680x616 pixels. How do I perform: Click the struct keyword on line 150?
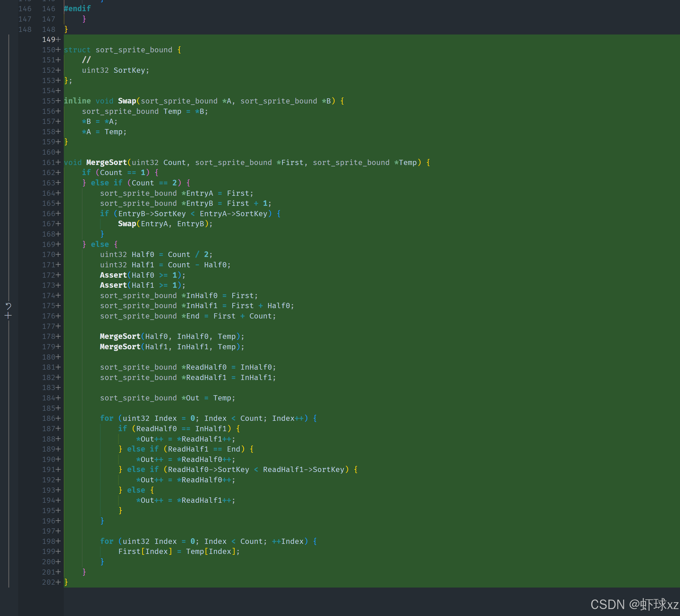pyautogui.click(x=77, y=50)
